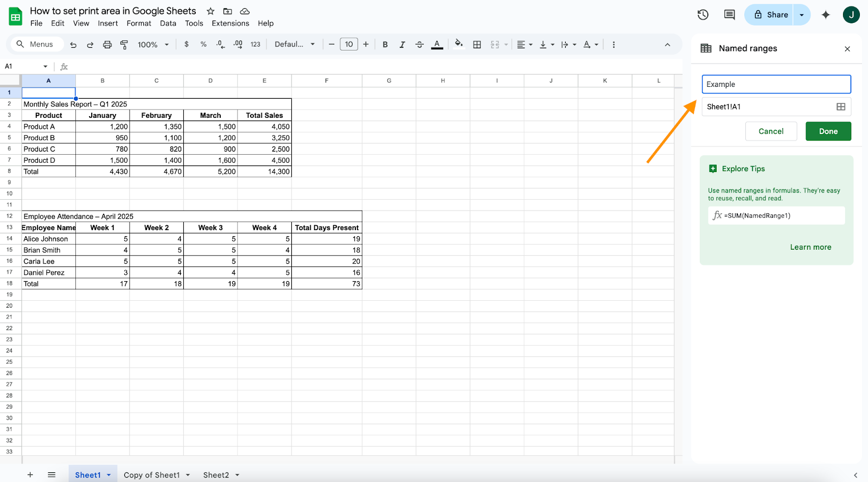Click the select data range grid icon
This screenshot has height=482, width=868.
point(840,107)
